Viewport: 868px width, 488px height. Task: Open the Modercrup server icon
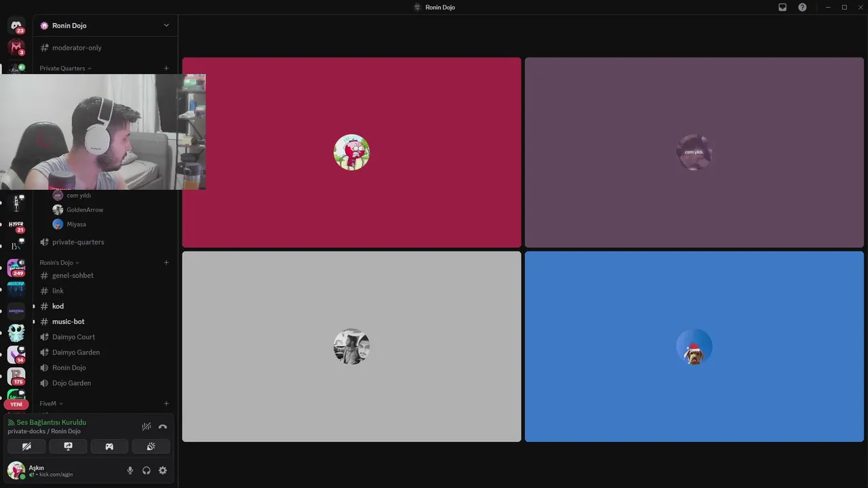point(16,289)
